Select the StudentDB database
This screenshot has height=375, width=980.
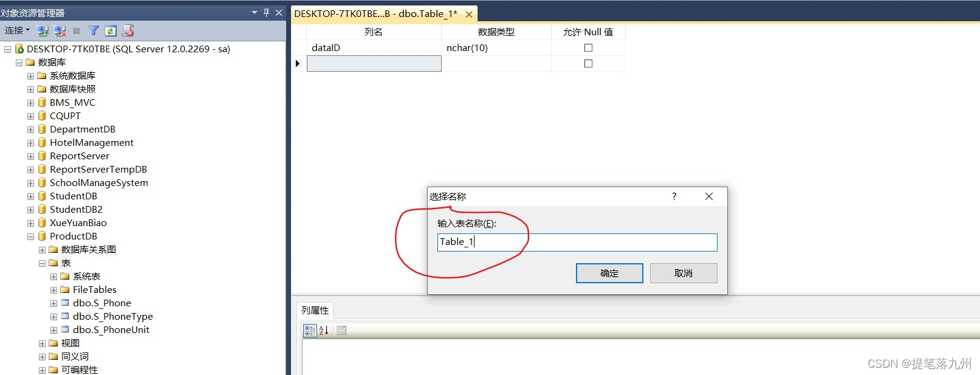(74, 196)
